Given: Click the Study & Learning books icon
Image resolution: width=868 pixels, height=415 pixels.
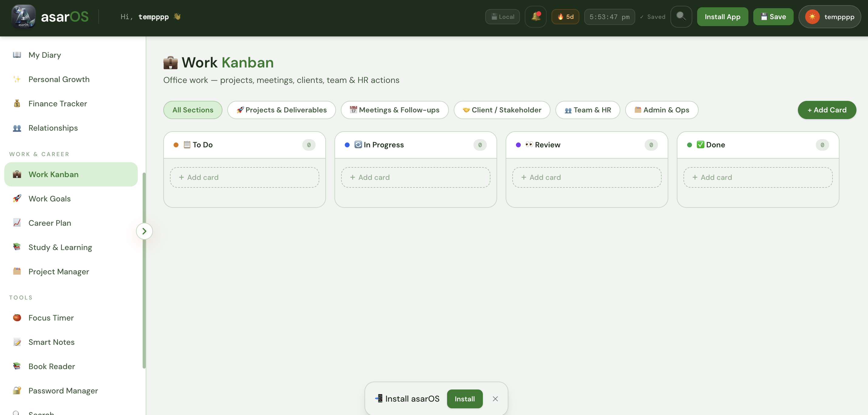Looking at the screenshot, I should click(17, 247).
